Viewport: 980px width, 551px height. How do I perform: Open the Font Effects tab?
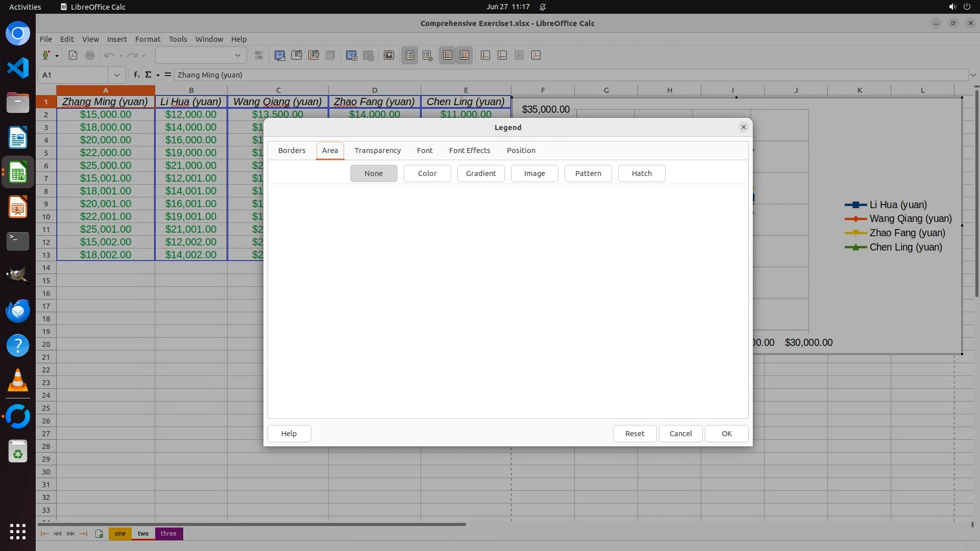(470, 151)
